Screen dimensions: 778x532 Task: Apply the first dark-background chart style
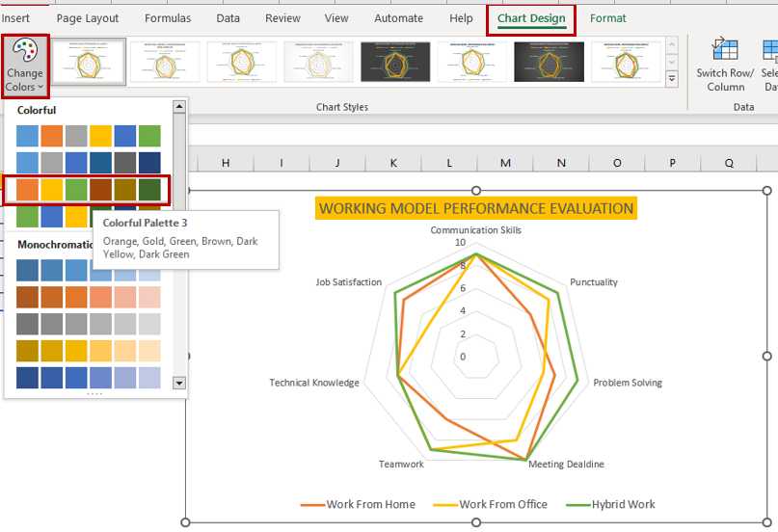395,62
